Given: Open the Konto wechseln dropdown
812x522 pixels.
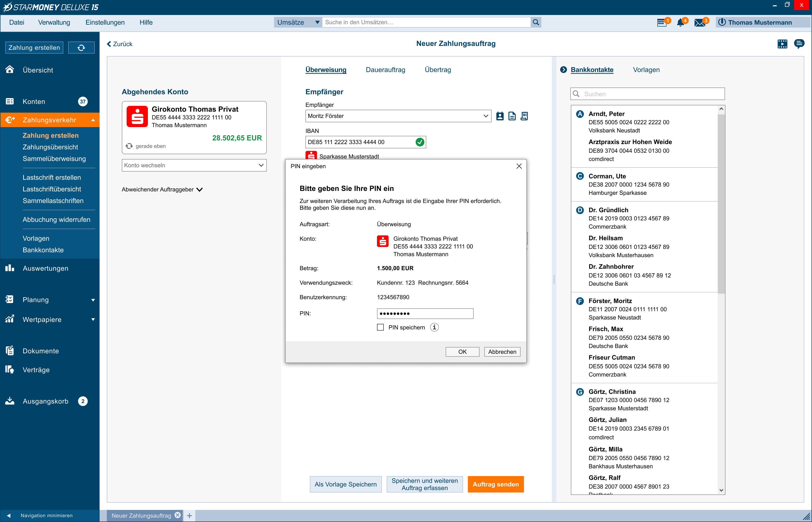Looking at the screenshot, I should 194,165.
